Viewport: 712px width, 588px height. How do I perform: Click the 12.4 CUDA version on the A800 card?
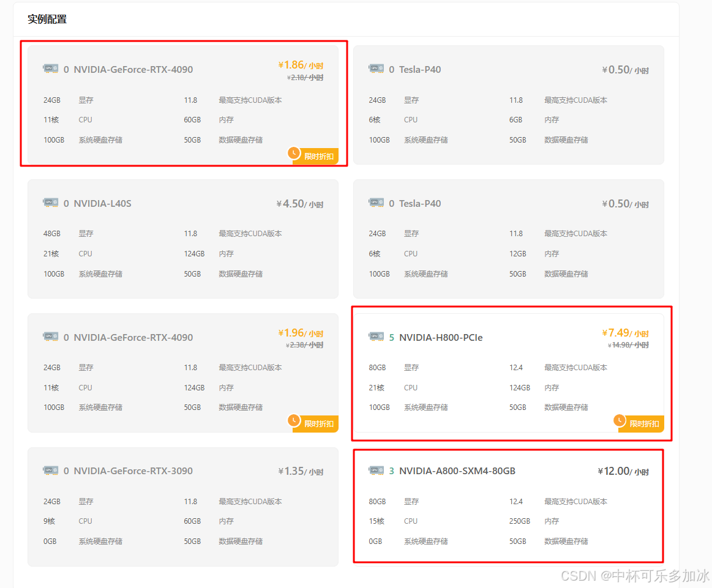(516, 501)
